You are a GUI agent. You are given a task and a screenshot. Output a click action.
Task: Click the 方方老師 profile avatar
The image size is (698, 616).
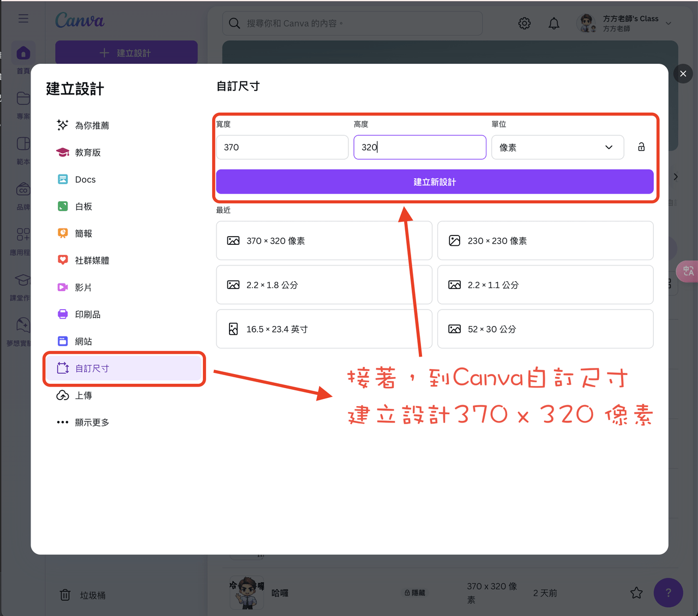pyautogui.click(x=587, y=23)
